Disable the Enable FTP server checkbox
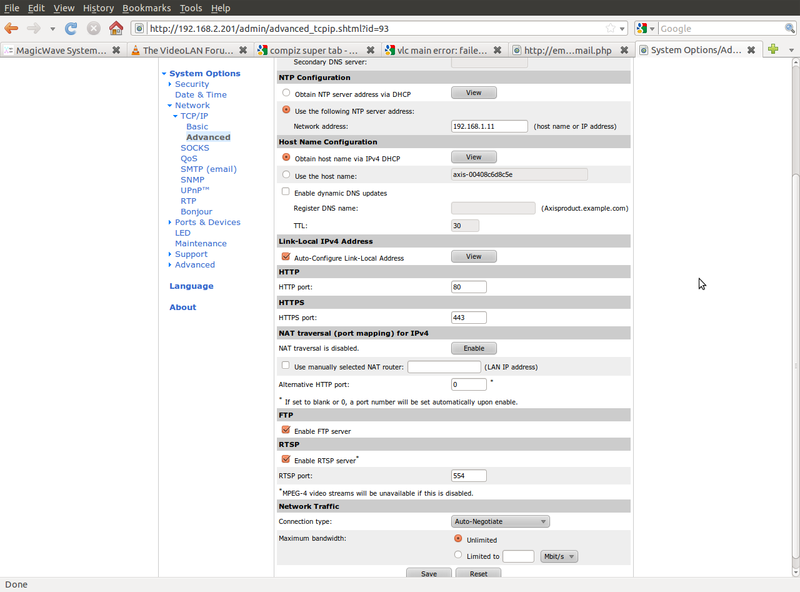Screen dimensions: 800x592 point(286,430)
